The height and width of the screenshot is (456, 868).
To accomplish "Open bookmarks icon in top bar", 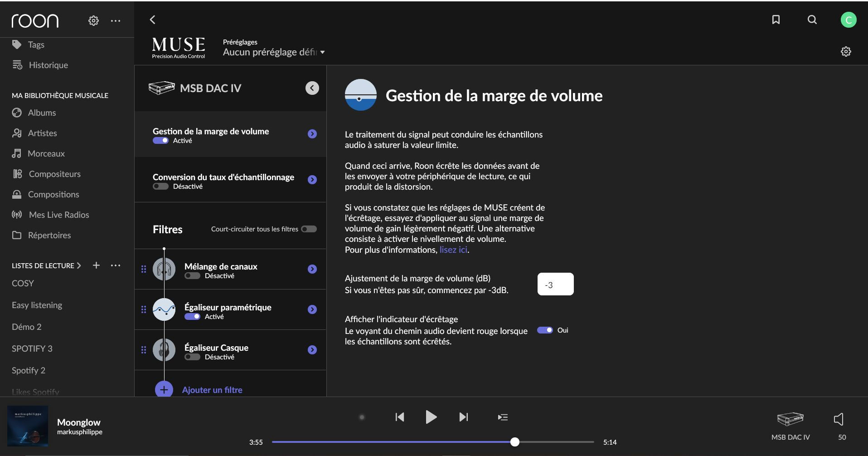I will (776, 20).
